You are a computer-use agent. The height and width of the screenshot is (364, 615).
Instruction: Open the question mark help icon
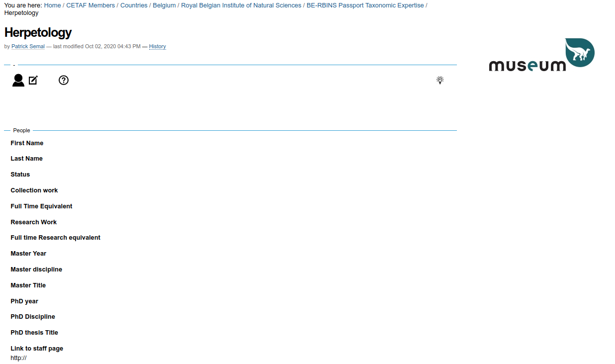[x=64, y=80]
